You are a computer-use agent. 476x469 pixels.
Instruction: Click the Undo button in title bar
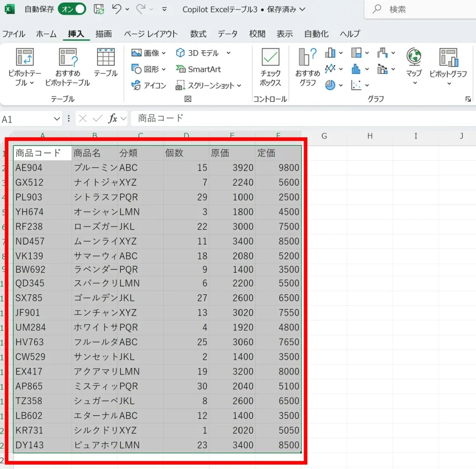(117, 9)
